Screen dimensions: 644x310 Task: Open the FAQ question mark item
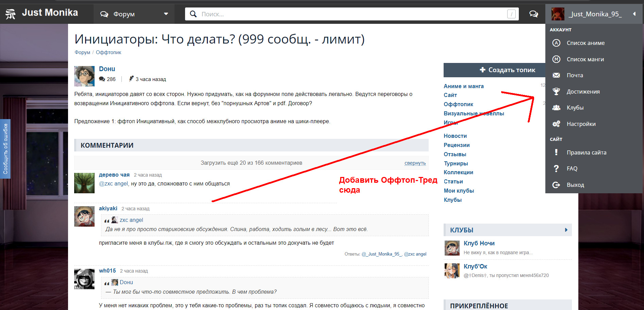tap(572, 168)
